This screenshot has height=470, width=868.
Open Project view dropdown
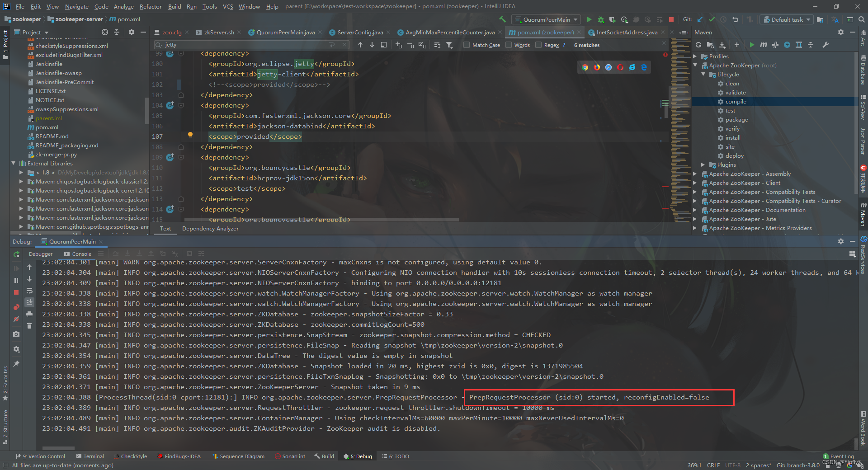coord(32,32)
